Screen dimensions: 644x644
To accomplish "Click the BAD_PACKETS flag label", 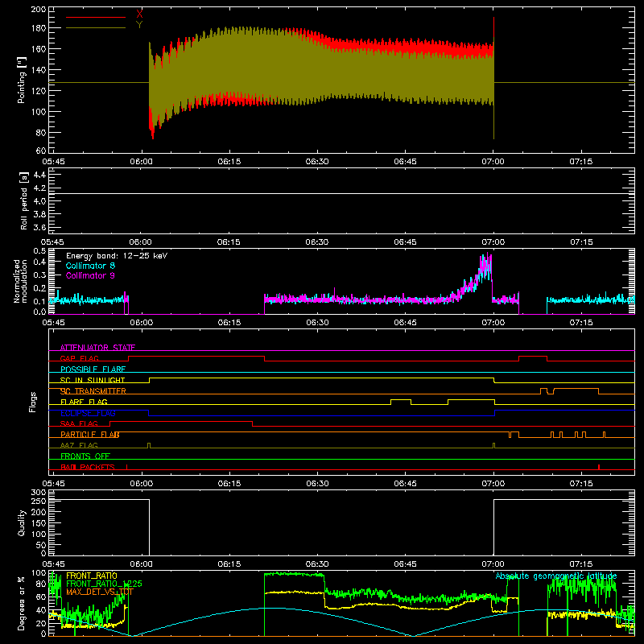I will tap(88, 468).
